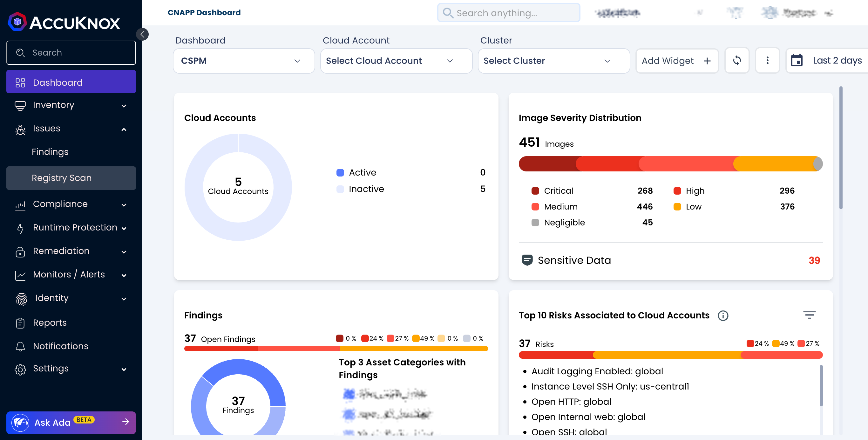Expand the Remediation menu chevron
The width and height of the screenshot is (868, 440).
pyautogui.click(x=124, y=252)
